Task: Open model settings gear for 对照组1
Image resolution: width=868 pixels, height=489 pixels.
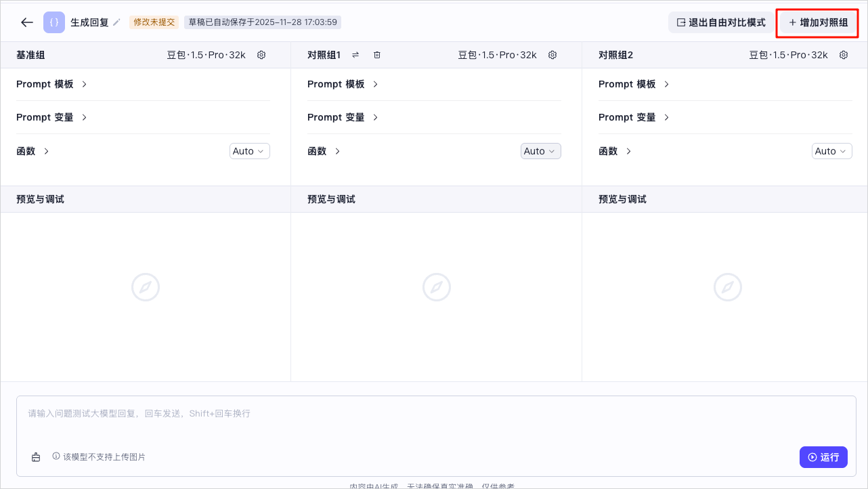Action: coord(552,55)
